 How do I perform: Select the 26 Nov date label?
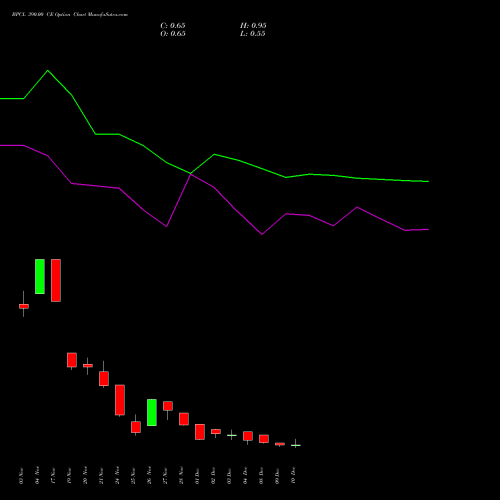point(149,475)
